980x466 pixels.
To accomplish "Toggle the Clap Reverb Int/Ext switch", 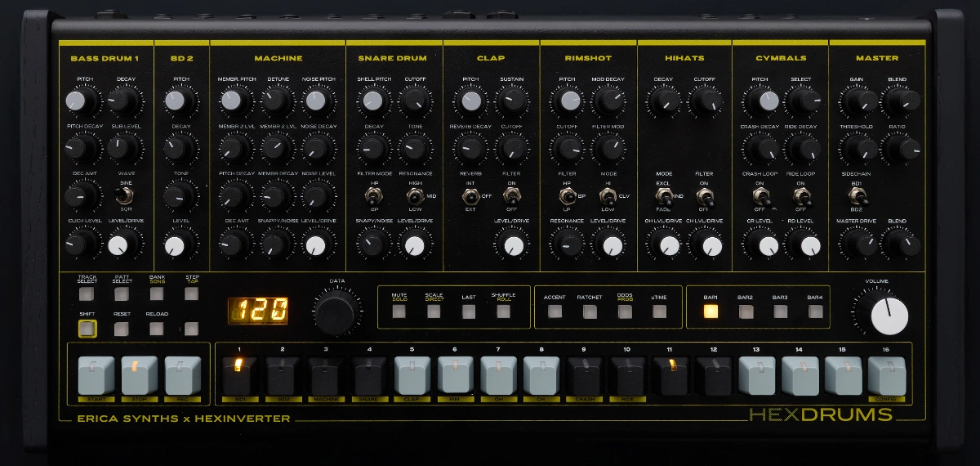I will (470, 196).
